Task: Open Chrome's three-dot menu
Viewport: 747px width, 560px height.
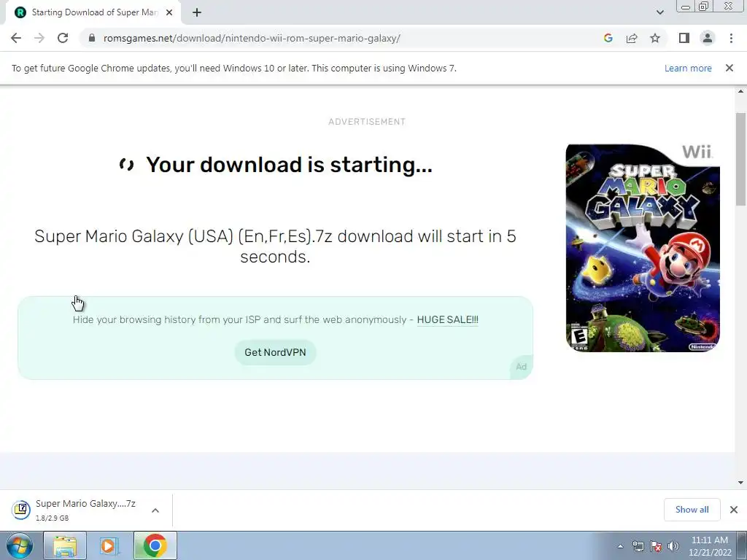Action: (731, 38)
